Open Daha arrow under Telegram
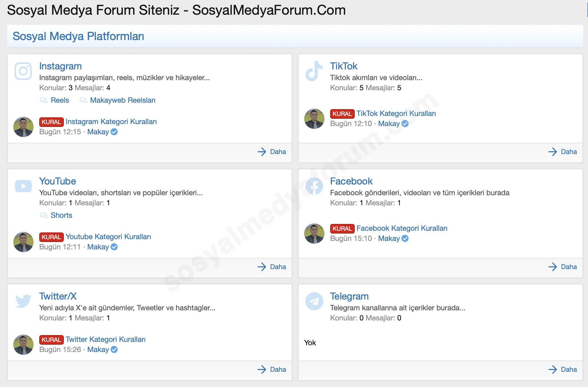The image size is (588, 387). click(x=553, y=370)
